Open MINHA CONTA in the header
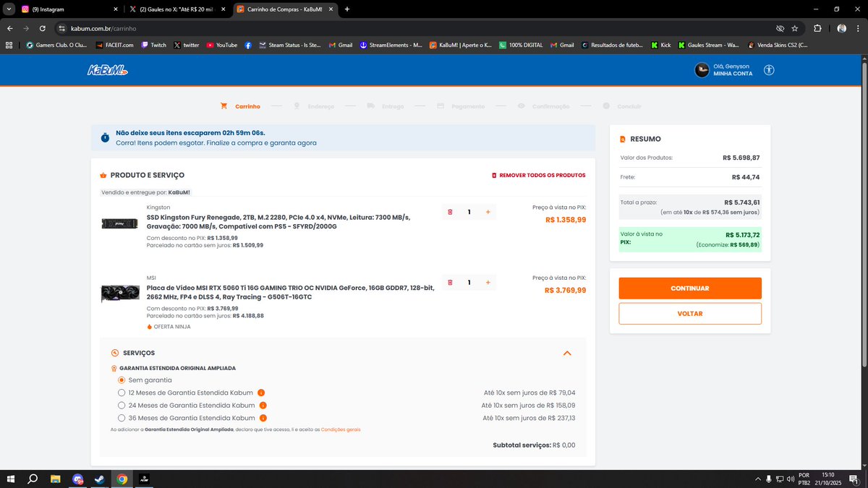The image size is (868, 488). click(733, 74)
